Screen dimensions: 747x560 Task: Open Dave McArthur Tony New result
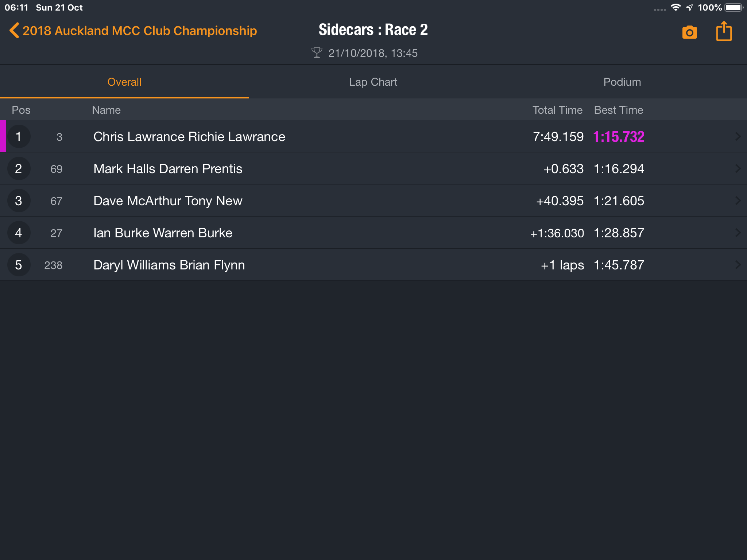373,201
